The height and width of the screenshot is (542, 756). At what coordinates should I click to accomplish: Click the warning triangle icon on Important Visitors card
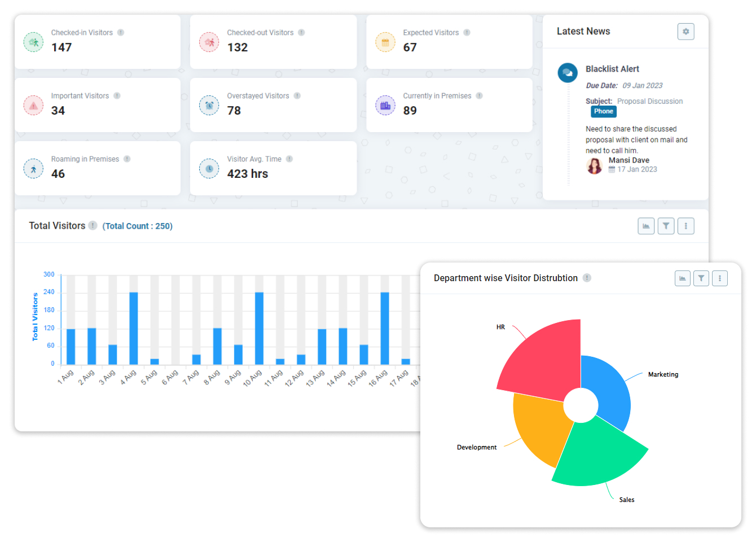click(x=33, y=105)
